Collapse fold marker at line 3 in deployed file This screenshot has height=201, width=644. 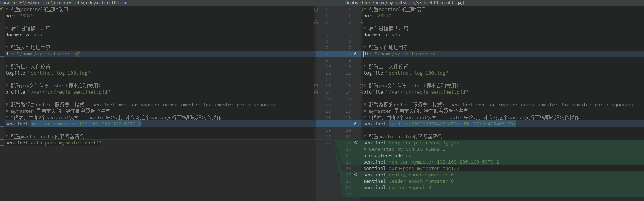pyautogui.click(x=361, y=22)
